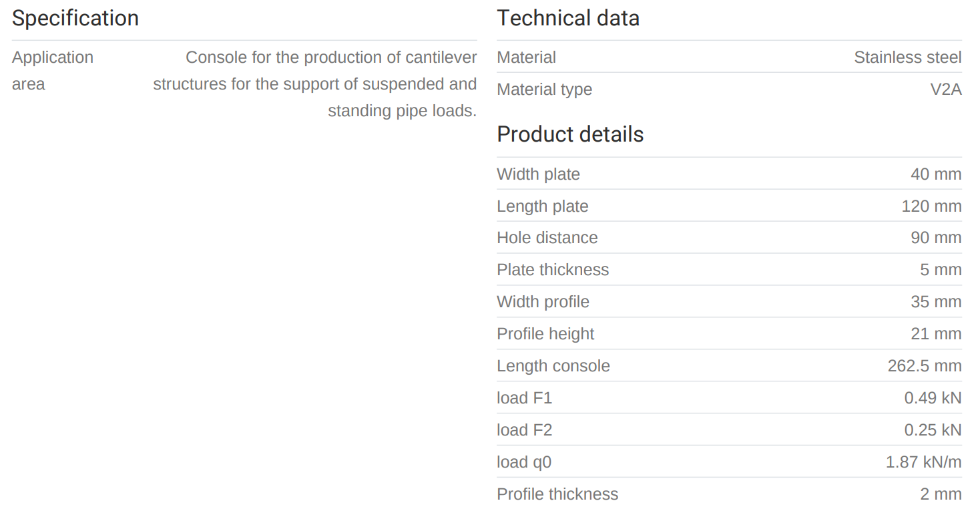Click the Length console label
This screenshot has height=513, width=980.
coord(553,366)
